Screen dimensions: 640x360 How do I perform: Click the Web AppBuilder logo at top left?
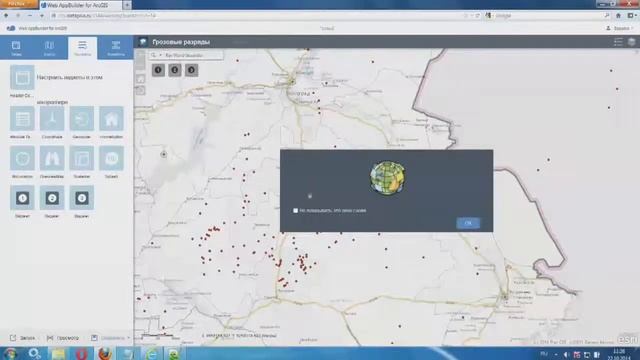[11, 28]
